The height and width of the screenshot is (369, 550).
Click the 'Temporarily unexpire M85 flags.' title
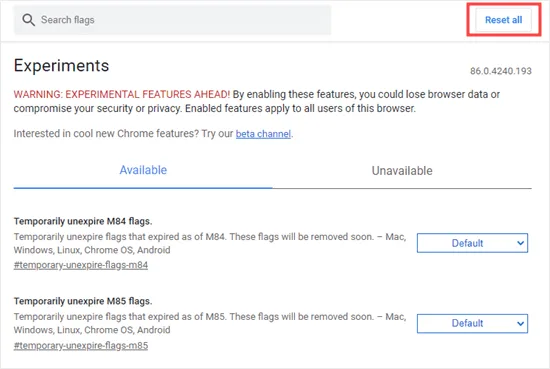[83, 301]
